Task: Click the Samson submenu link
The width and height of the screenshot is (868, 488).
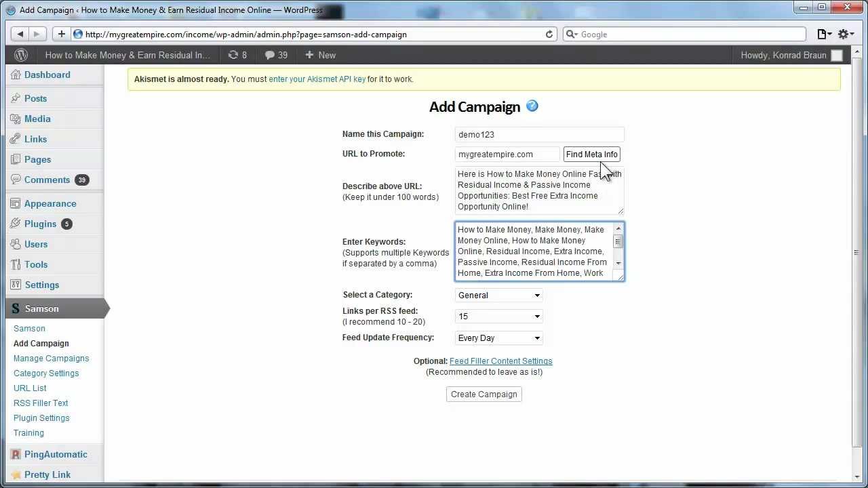Action: click(x=29, y=328)
